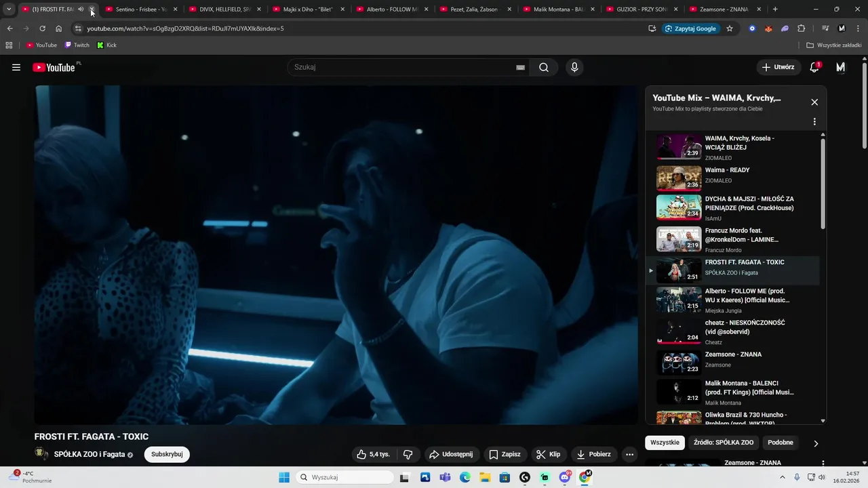Click the install app icon in address bar
Screen dimensions: 868x488
pyautogui.click(x=652, y=28)
